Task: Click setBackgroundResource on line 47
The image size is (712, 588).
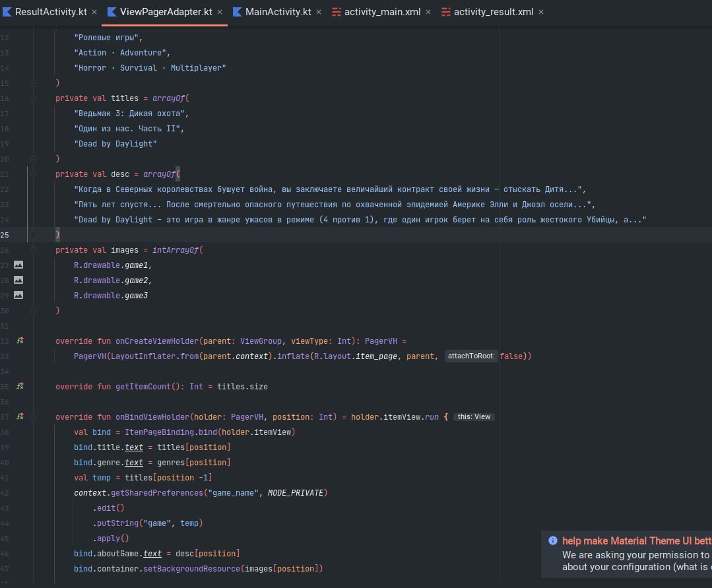Action: pos(191,569)
